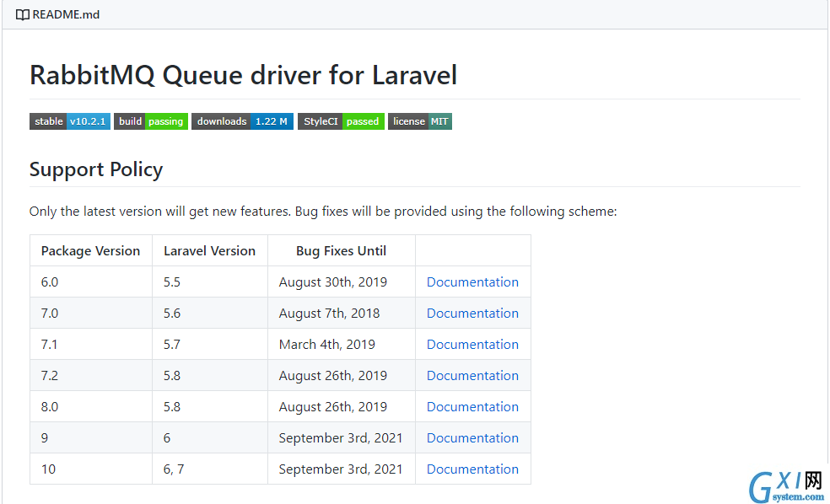The height and width of the screenshot is (504, 830).
Task: Open Documentation link for package 7.2
Action: pyautogui.click(x=472, y=376)
